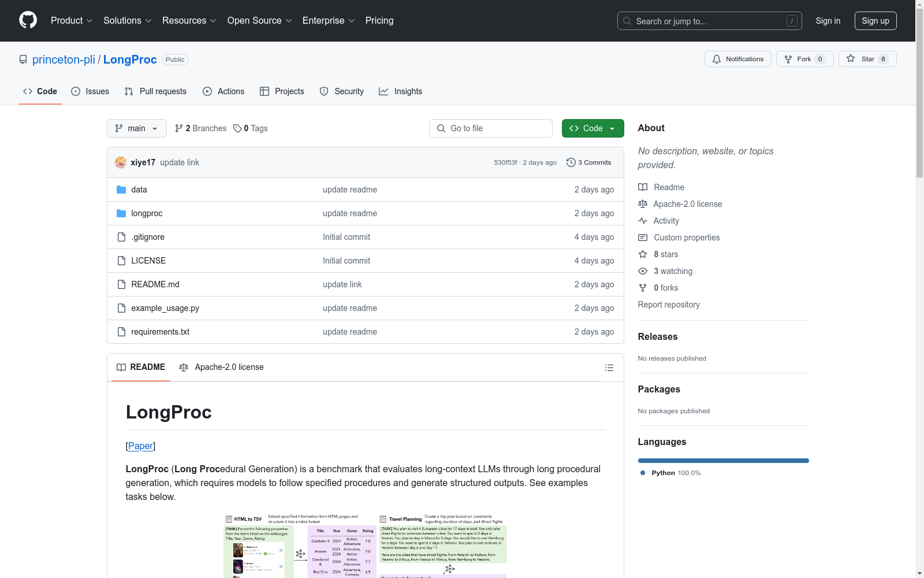Click the repository book icon beside princeton-pli
The height and width of the screenshot is (578, 924).
(23, 60)
